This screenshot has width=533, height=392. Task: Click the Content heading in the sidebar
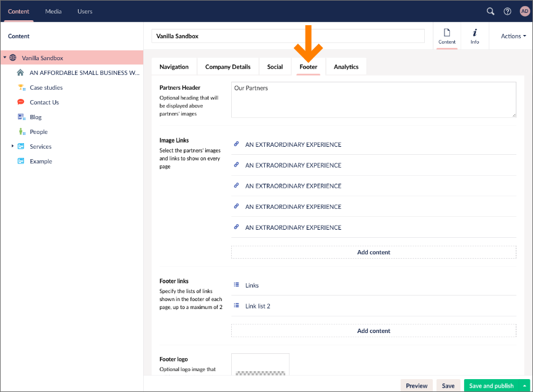[x=18, y=36]
